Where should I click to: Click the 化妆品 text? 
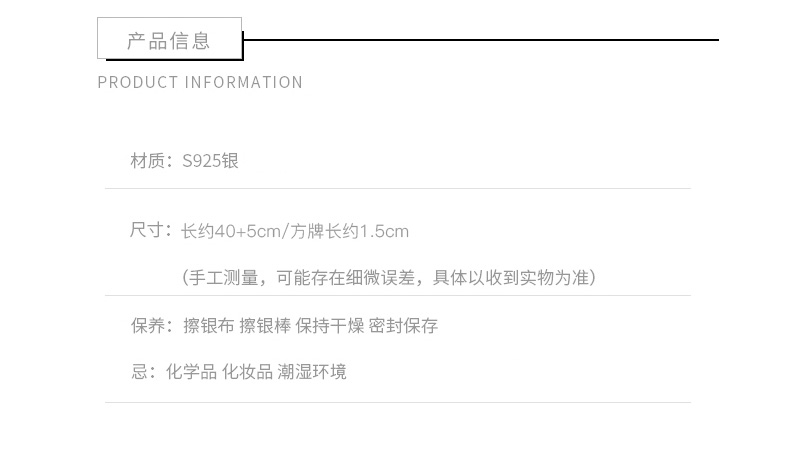pyautogui.click(x=247, y=372)
